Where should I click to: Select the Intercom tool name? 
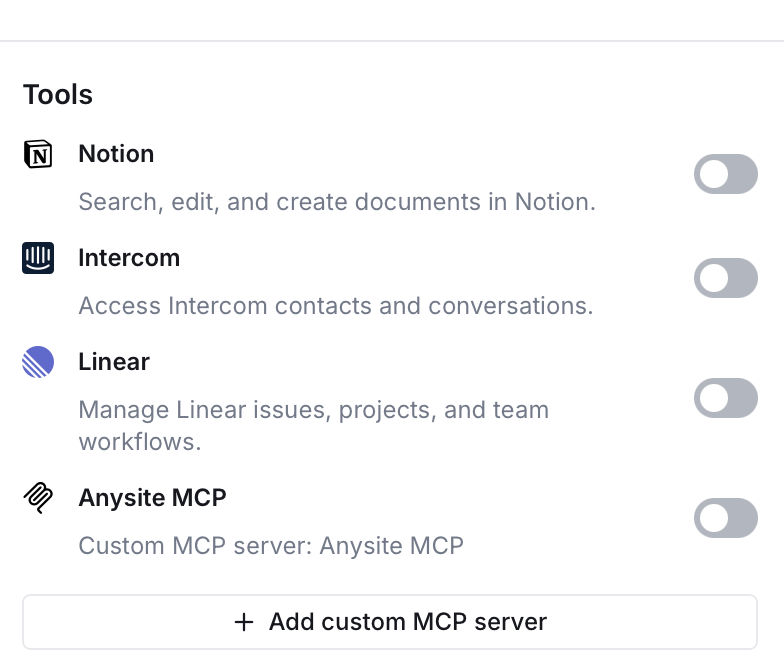point(129,258)
